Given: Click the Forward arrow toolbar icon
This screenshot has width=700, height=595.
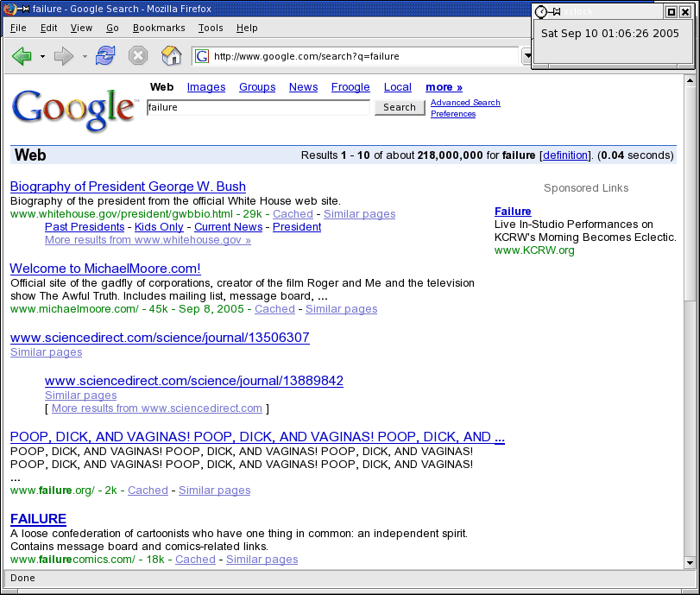Looking at the screenshot, I should [63, 56].
